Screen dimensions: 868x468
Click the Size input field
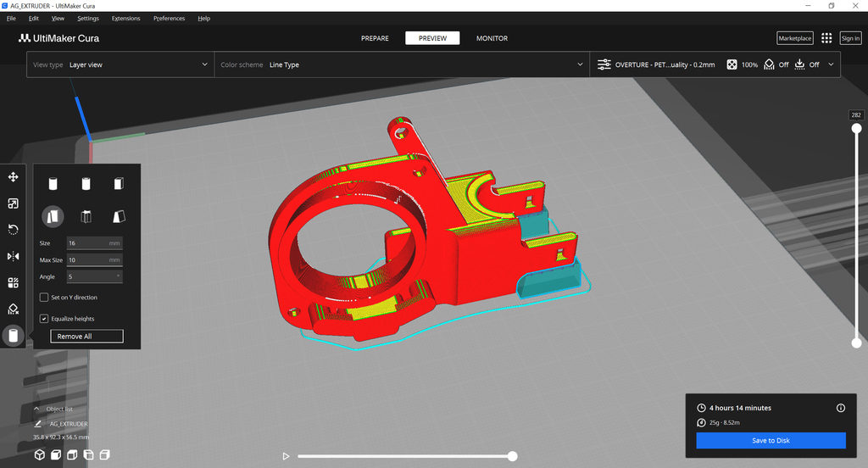(95, 243)
